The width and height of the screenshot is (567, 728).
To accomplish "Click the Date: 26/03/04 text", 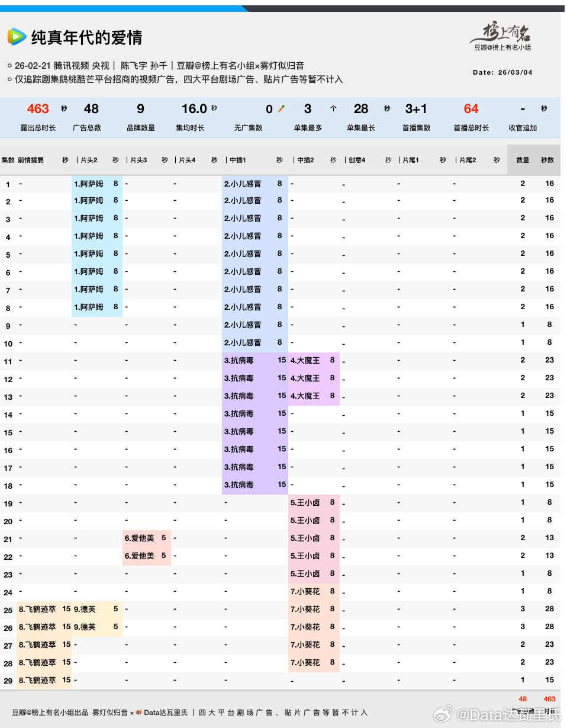I will pos(502,72).
